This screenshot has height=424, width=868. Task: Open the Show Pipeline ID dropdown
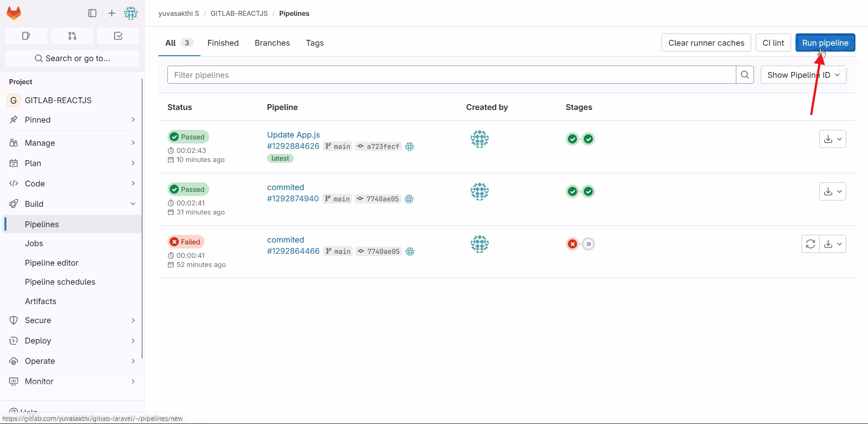point(803,75)
